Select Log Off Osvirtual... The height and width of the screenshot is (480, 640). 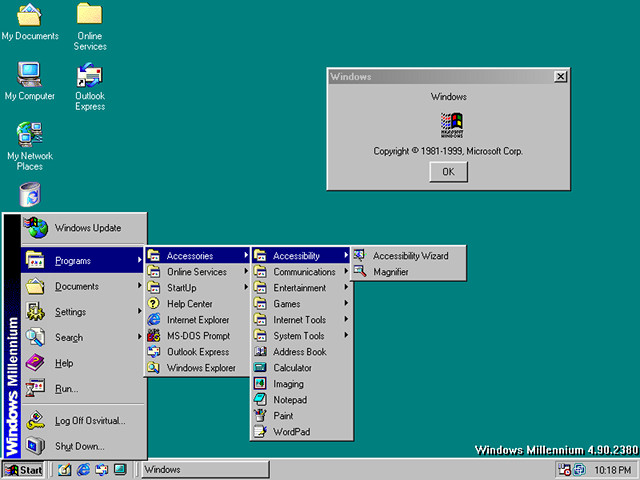(82, 420)
